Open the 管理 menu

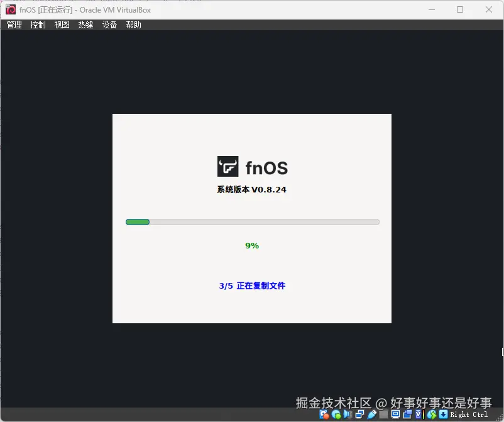(x=14, y=25)
